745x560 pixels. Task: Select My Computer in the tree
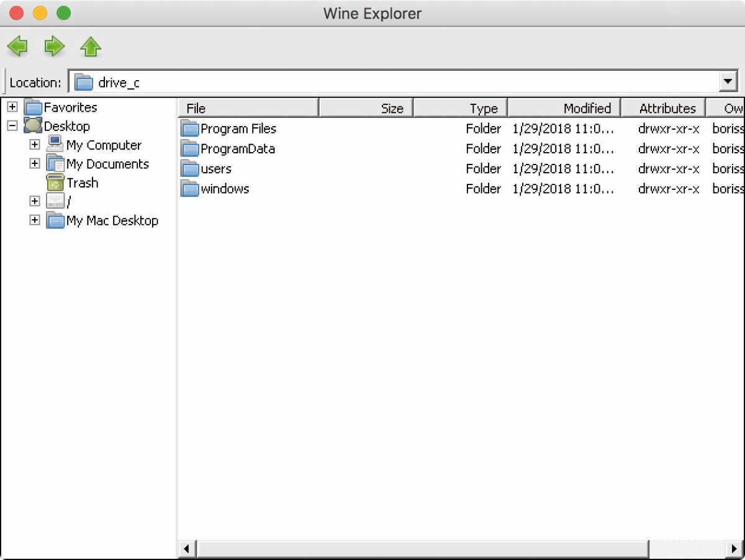pos(104,145)
